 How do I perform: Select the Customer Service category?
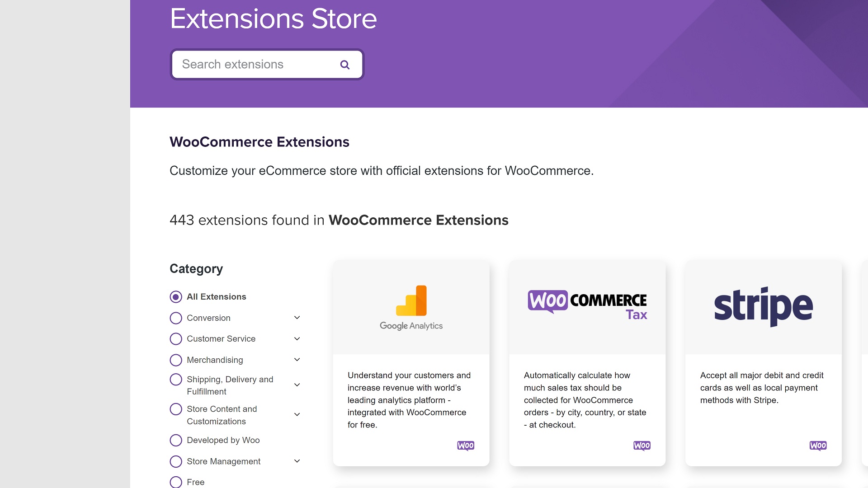coord(175,338)
